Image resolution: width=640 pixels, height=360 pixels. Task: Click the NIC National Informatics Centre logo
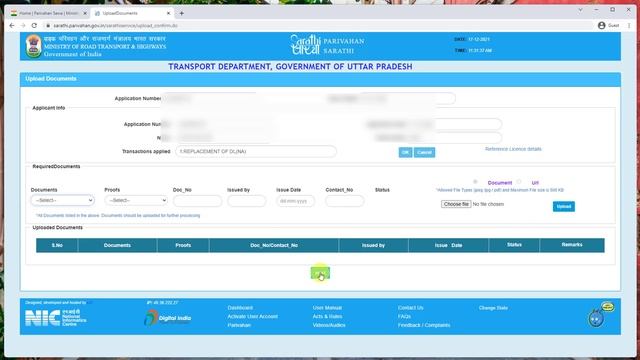tap(56, 318)
